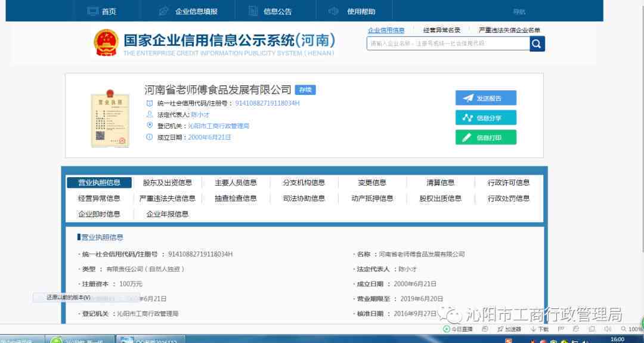Select the 严重违法失信企业名单 search category
The width and height of the screenshot is (644, 343).
(x=509, y=30)
